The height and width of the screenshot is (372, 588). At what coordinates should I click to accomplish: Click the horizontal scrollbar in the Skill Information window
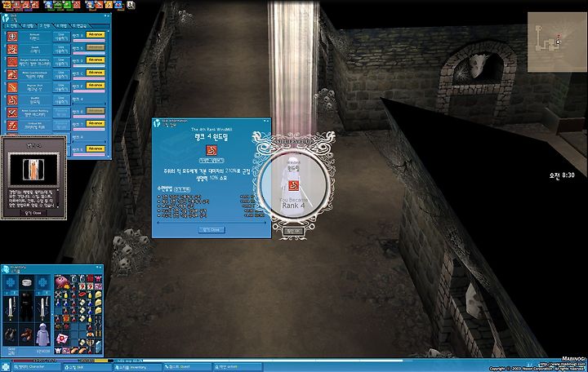(212, 223)
